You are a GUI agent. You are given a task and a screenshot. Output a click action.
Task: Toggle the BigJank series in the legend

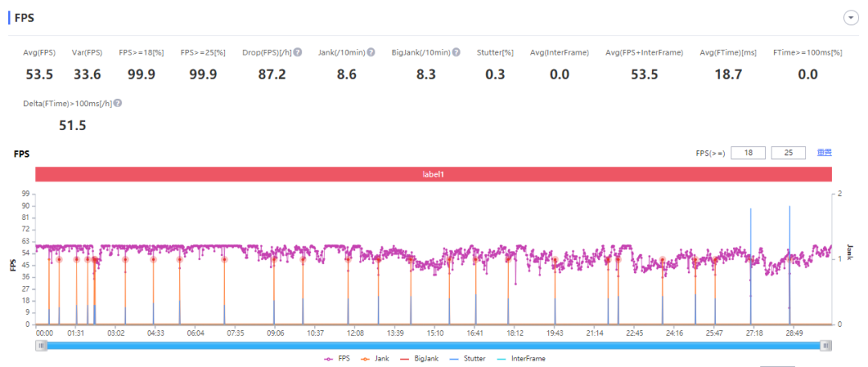coord(420,359)
